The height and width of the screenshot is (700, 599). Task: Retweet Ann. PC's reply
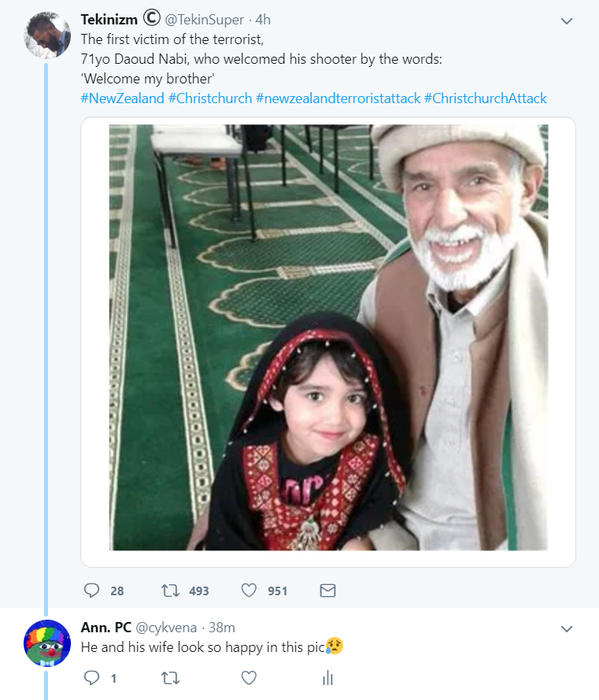[168, 677]
